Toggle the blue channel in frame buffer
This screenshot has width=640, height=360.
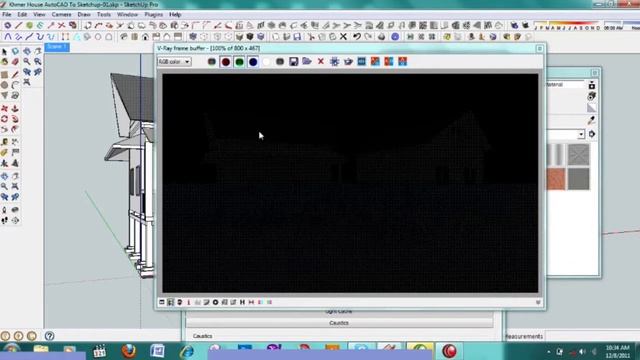[x=253, y=62]
